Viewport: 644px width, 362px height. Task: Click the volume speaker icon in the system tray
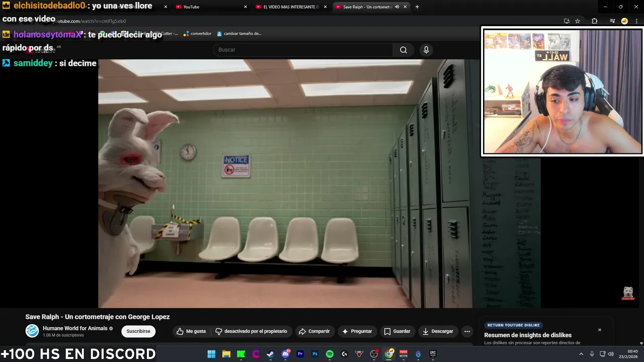tap(611, 354)
